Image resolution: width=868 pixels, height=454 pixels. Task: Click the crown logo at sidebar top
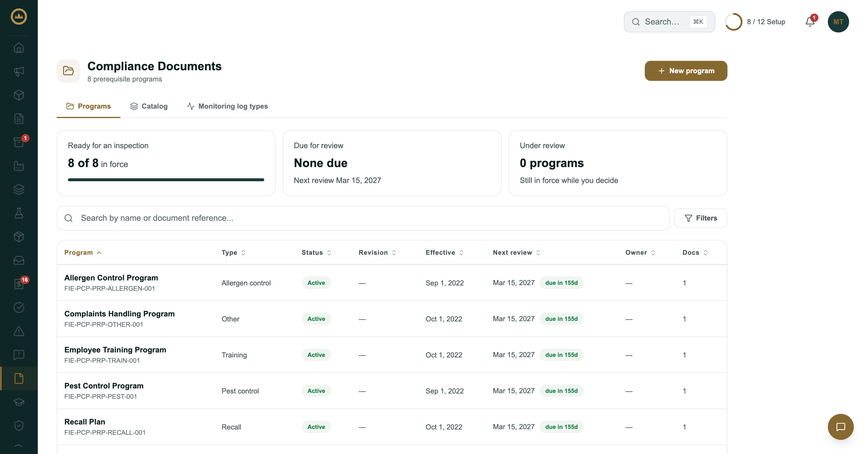pyautogui.click(x=19, y=17)
